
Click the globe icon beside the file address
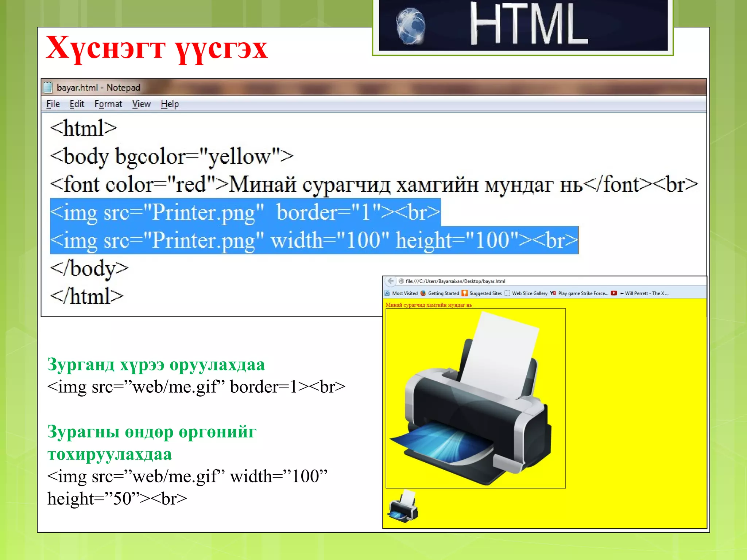click(x=401, y=281)
